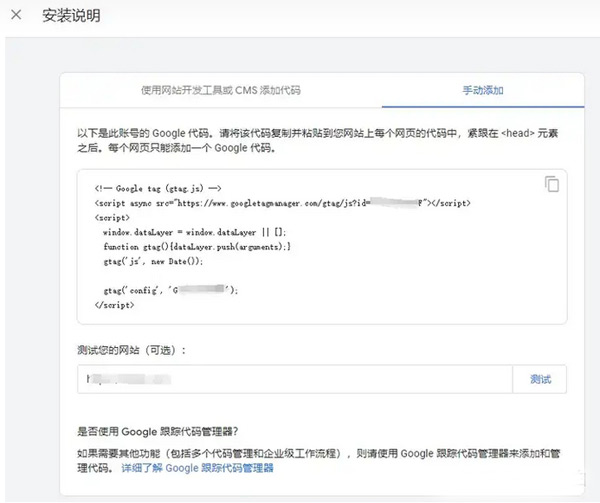600x503 pixels.
Task: Click the 测试 button
Action: (x=540, y=379)
